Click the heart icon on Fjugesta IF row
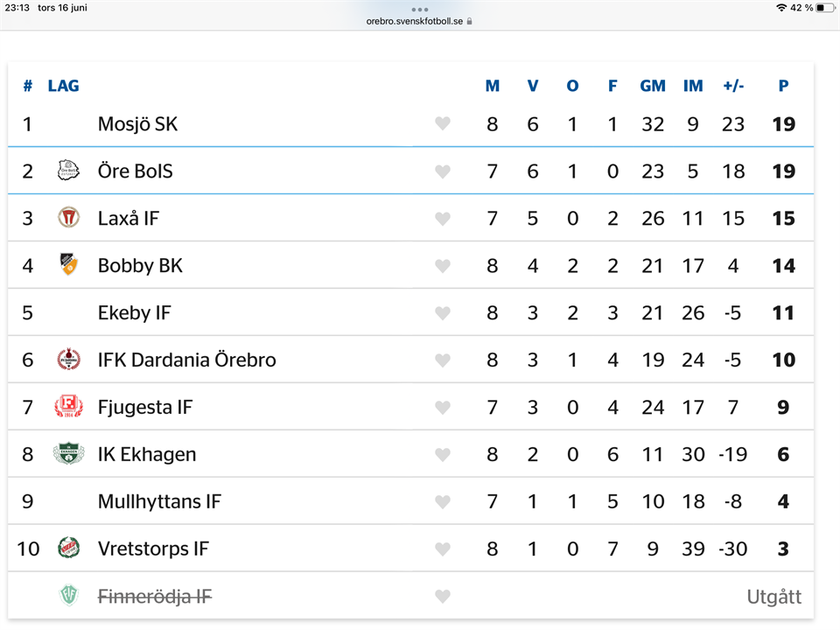Image resolution: width=840 pixels, height=630 pixels. point(442,408)
